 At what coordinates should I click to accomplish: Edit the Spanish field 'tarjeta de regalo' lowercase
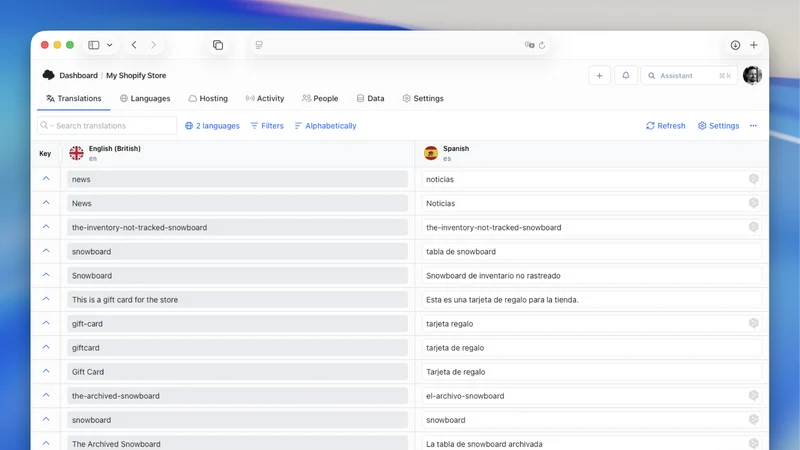(x=591, y=347)
